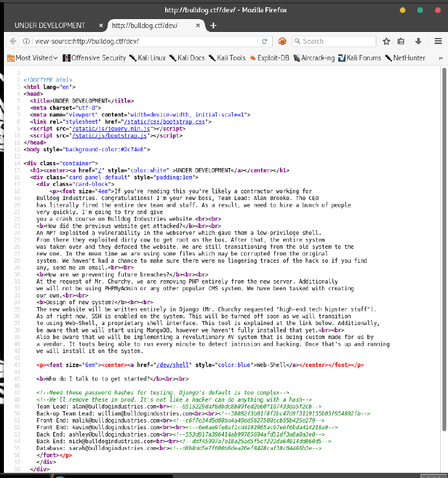The width and height of the screenshot is (448, 478).
Task: Show more bookmarks with overflow chevron
Action: tap(442, 58)
